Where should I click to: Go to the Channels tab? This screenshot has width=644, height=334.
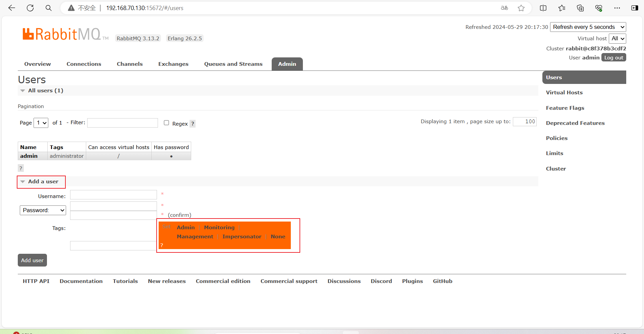(130, 64)
